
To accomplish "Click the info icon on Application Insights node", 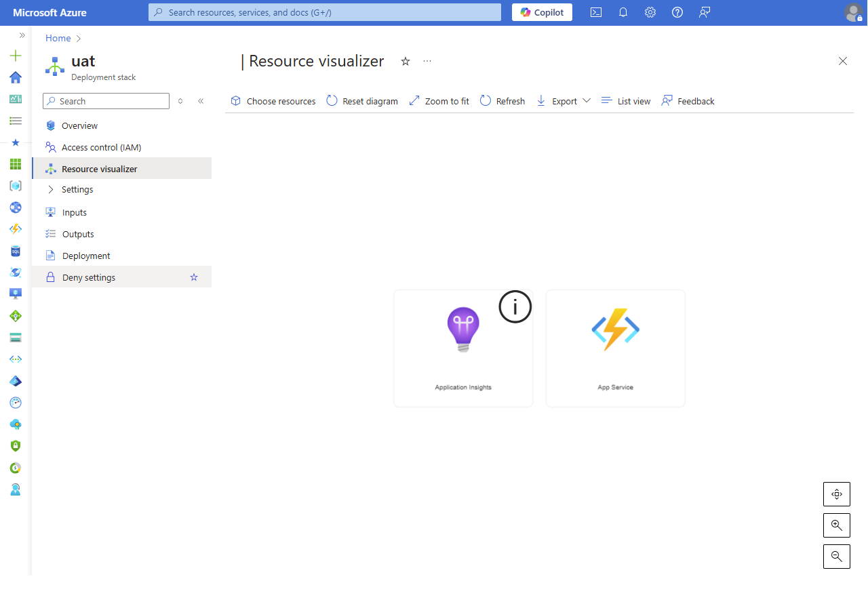I will (515, 307).
